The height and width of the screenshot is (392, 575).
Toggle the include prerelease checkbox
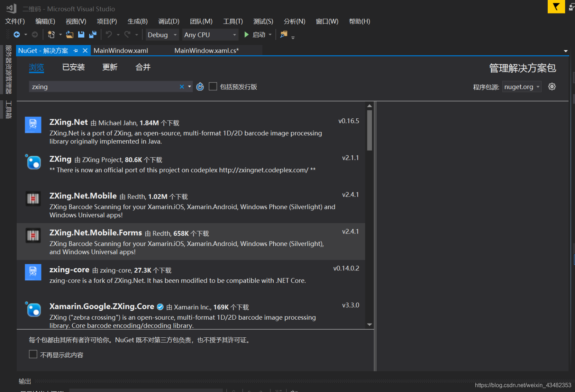213,86
